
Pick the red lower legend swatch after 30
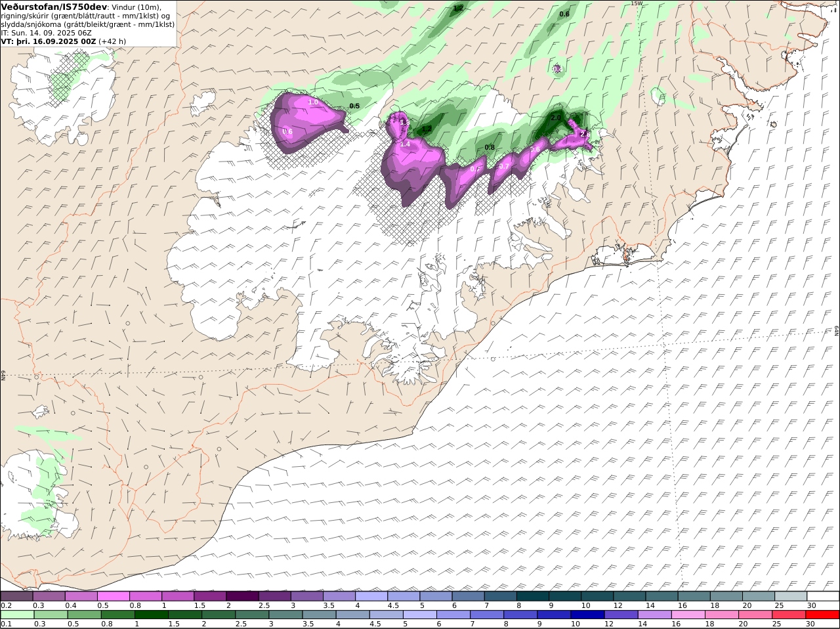822,615
